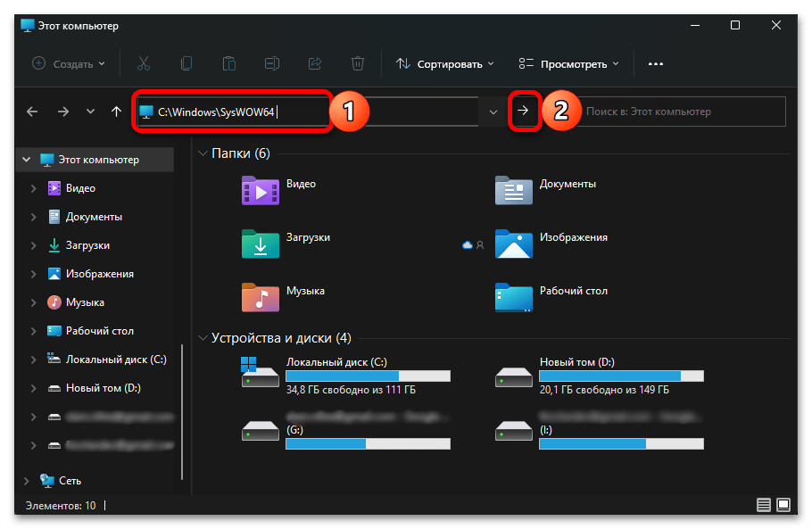The image size is (812, 529).
Task: Expand Загрузки in navigation tree
Action: (x=34, y=245)
